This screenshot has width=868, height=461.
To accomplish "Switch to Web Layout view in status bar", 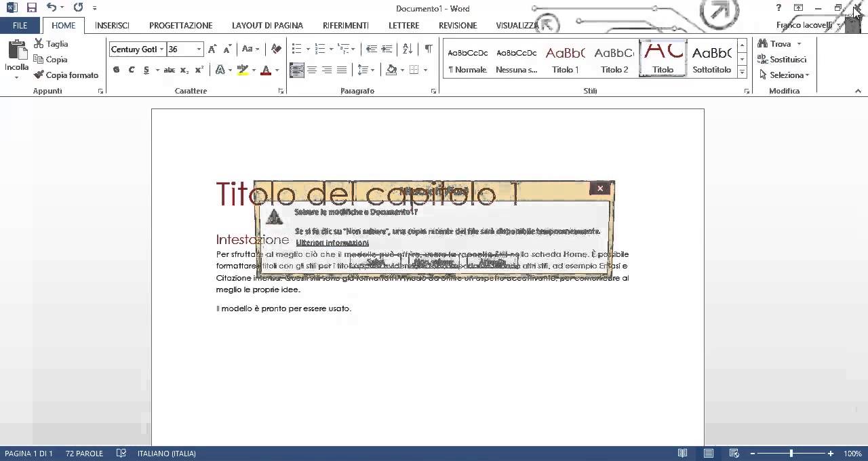I will 734,454.
